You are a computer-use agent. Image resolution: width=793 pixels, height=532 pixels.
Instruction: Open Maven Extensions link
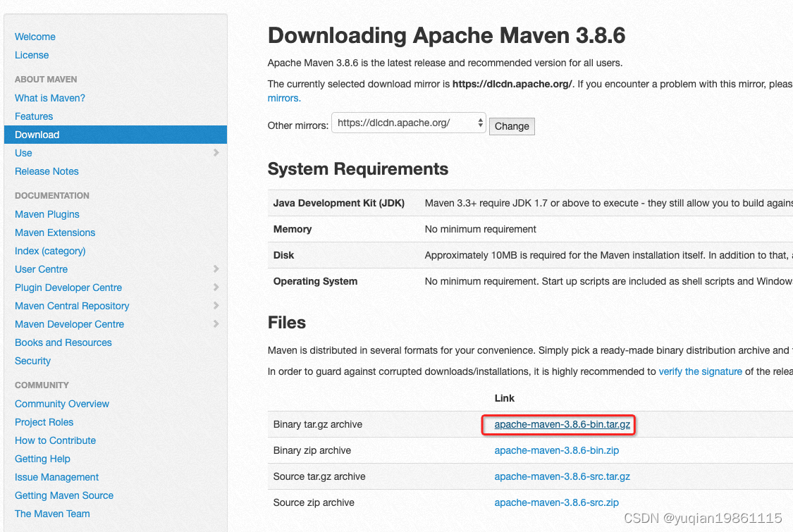click(x=55, y=233)
